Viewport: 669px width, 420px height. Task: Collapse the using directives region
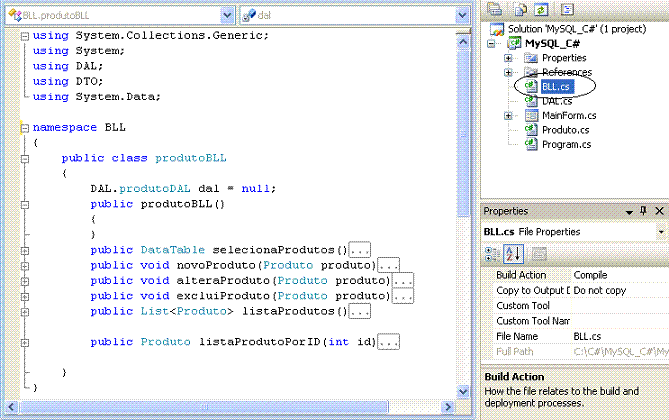click(25, 36)
